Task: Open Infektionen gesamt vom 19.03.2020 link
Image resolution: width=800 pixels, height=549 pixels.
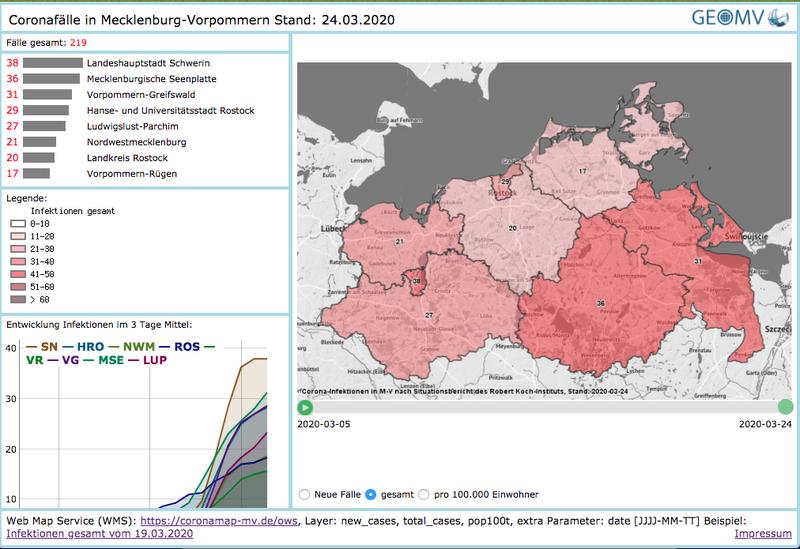Action: click(x=99, y=534)
